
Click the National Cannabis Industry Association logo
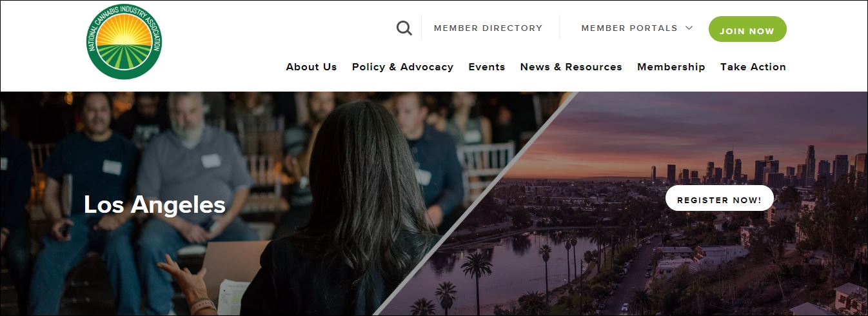[x=124, y=41]
